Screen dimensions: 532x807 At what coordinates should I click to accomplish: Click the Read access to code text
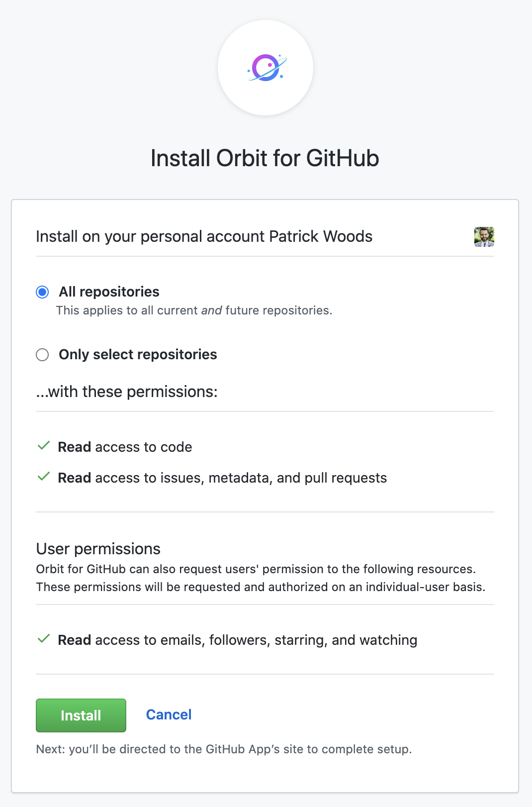[125, 447]
